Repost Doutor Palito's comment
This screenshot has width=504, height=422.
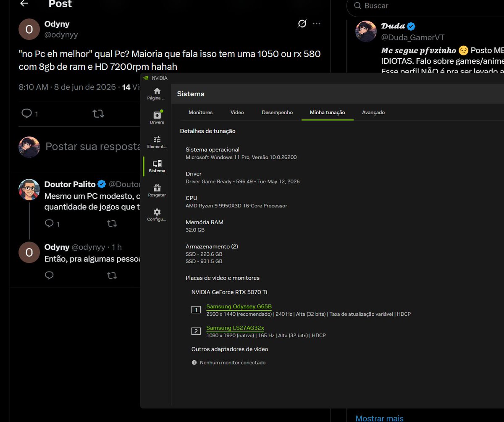click(x=112, y=223)
